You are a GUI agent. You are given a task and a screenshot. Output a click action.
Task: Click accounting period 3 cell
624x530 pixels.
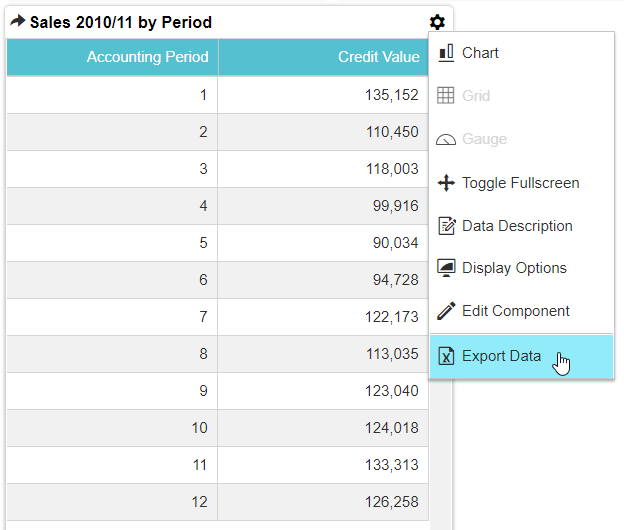click(112, 169)
